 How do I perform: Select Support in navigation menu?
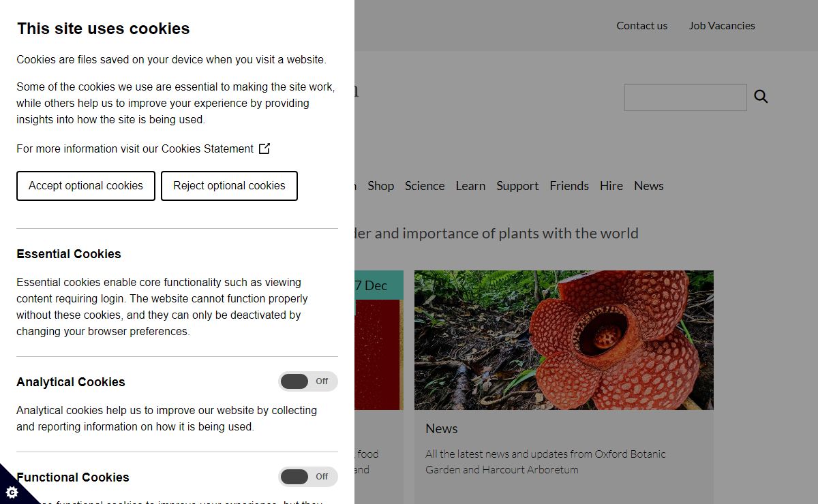coord(517,186)
